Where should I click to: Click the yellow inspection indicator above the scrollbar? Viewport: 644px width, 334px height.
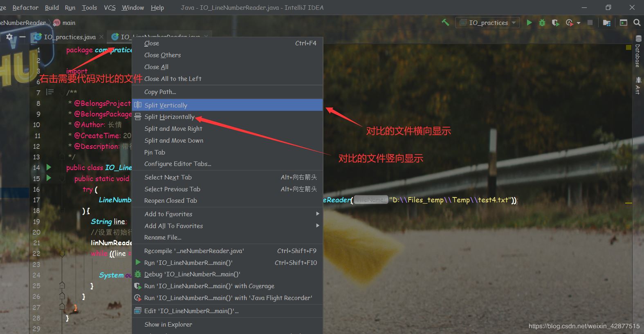[629, 47]
